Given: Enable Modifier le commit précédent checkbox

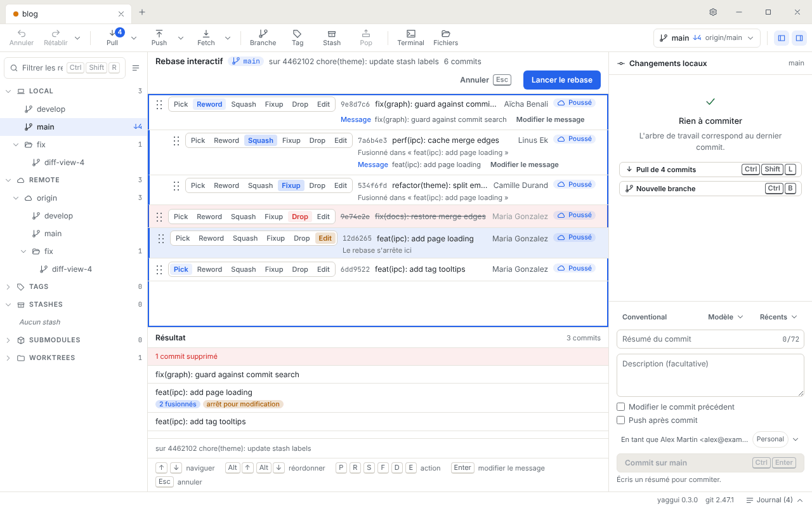Looking at the screenshot, I should (621, 407).
